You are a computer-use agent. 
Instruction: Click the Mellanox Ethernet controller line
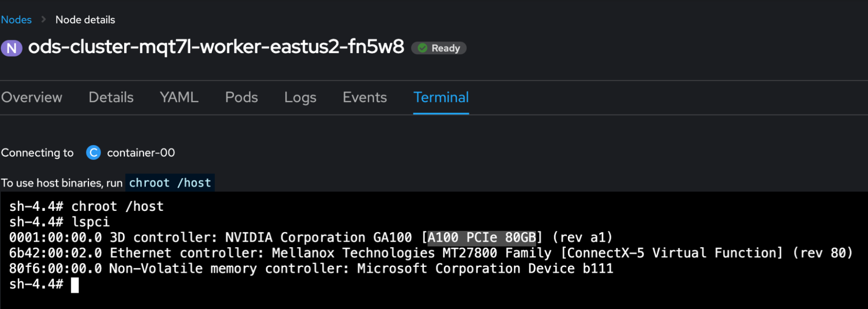tap(430, 253)
